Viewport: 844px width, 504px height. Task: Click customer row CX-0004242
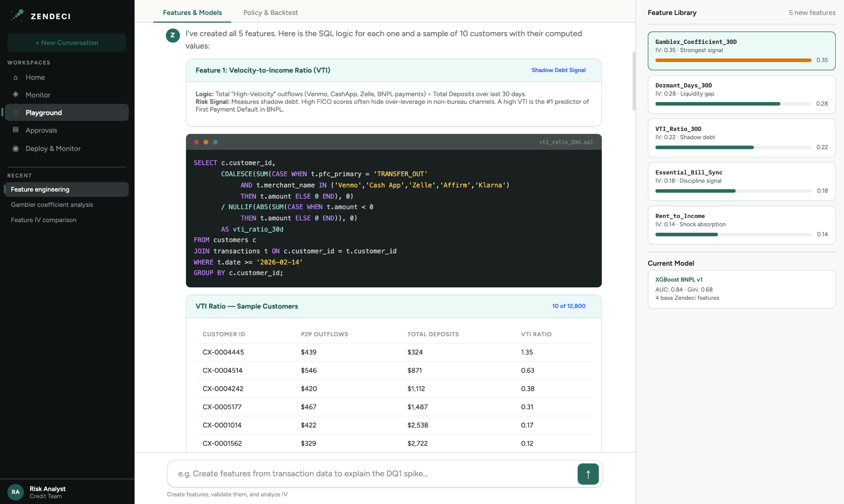coord(394,389)
